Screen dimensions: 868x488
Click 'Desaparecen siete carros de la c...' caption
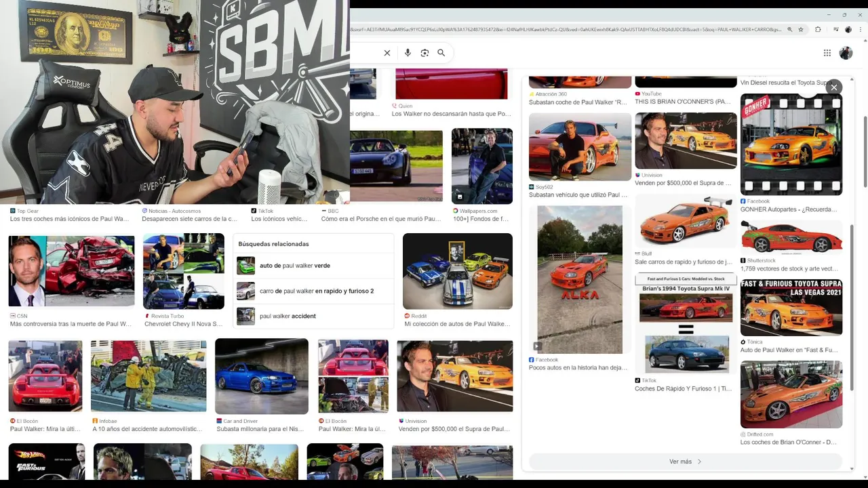[189, 219]
